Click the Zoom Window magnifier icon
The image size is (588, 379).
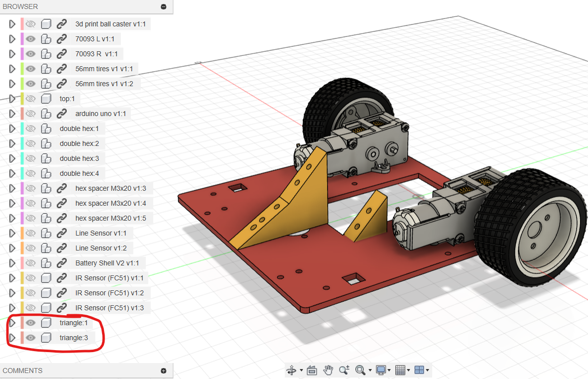click(360, 370)
